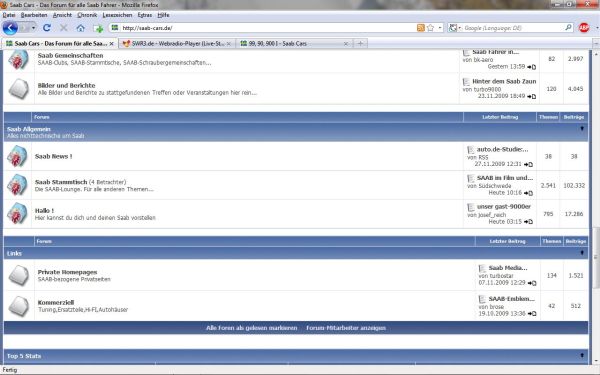Open the back history dropdown arrow

pos(33,28)
